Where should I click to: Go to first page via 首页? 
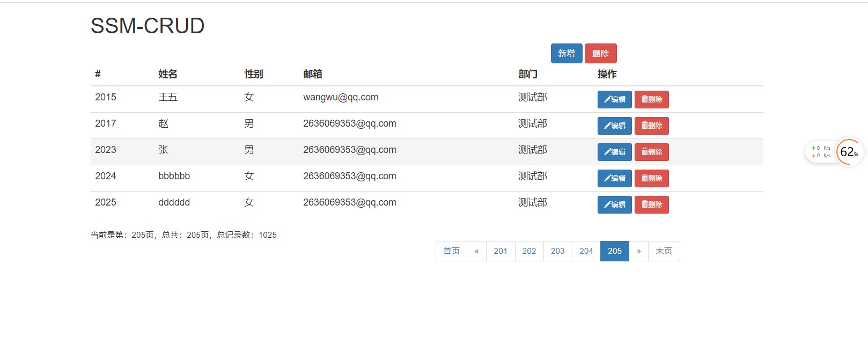(451, 251)
